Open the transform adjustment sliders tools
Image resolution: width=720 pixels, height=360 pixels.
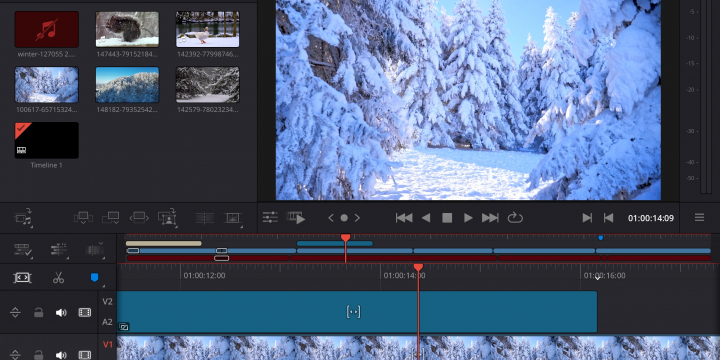pos(270,218)
